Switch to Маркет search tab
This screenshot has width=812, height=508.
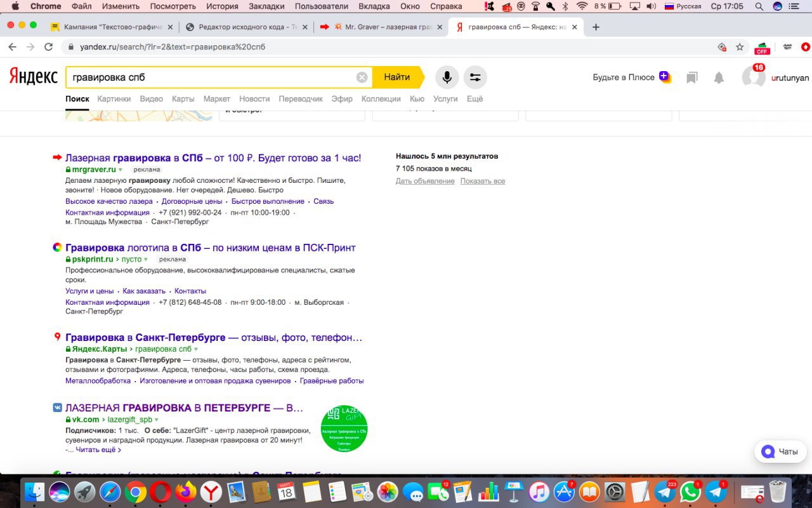[x=217, y=99]
